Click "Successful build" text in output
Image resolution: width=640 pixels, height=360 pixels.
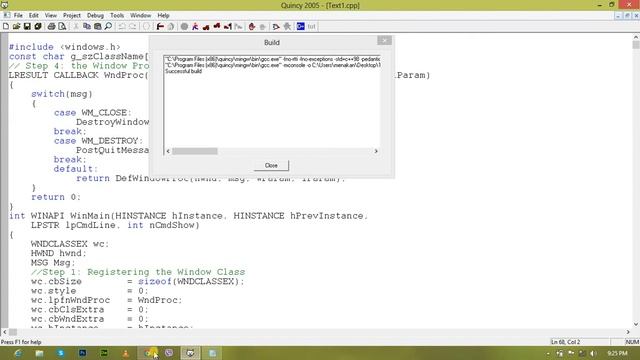pos(184,71)
